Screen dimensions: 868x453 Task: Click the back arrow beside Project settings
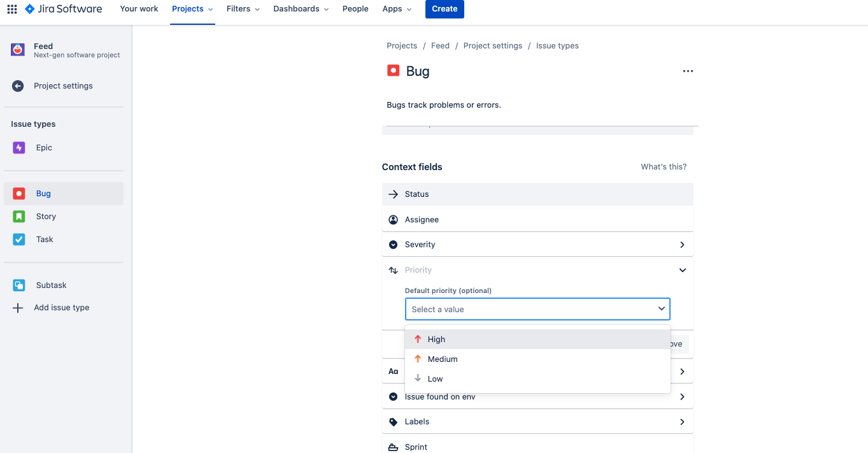(x=18, y=86)
